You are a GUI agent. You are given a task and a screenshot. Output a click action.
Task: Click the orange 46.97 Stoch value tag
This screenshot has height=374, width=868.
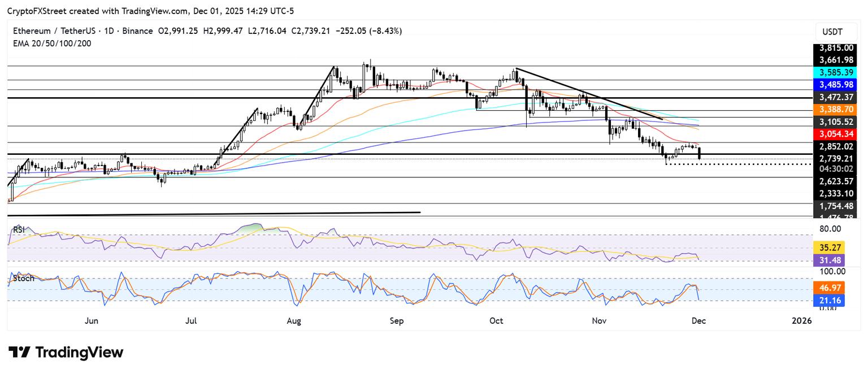click(x=828, y=288)
